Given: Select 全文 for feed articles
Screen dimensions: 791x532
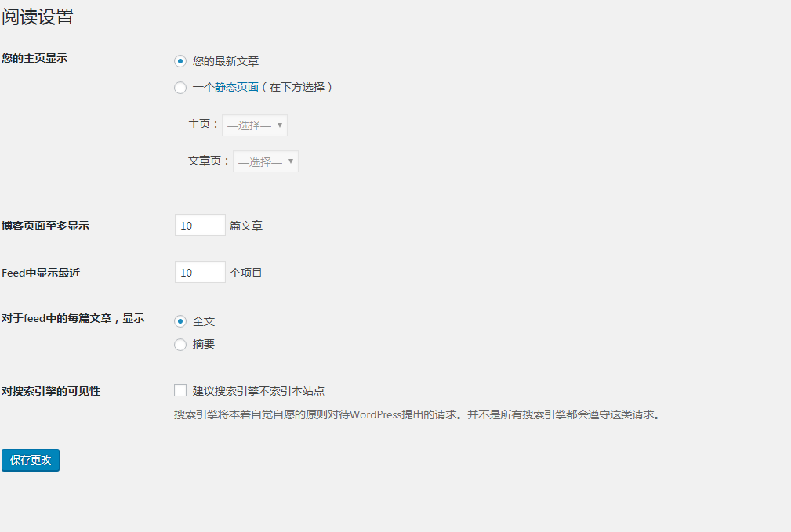Looking at the screenshot, I should pyautogui.click(x=180, y=321).
